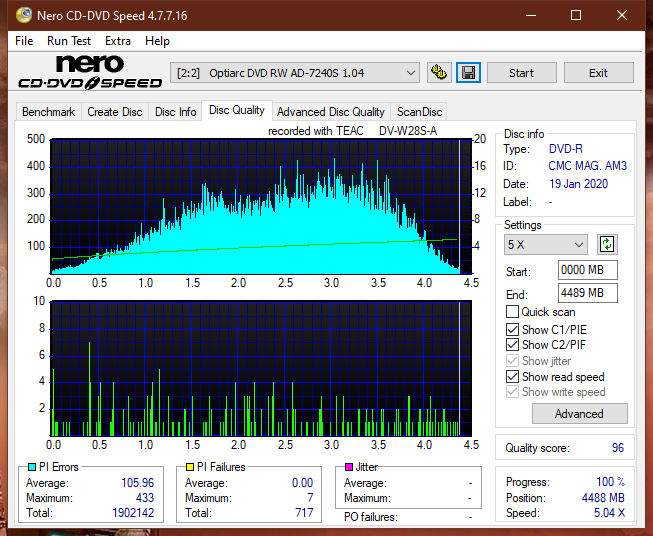Toggle the Show jitter checkbox

pos(512,361)
